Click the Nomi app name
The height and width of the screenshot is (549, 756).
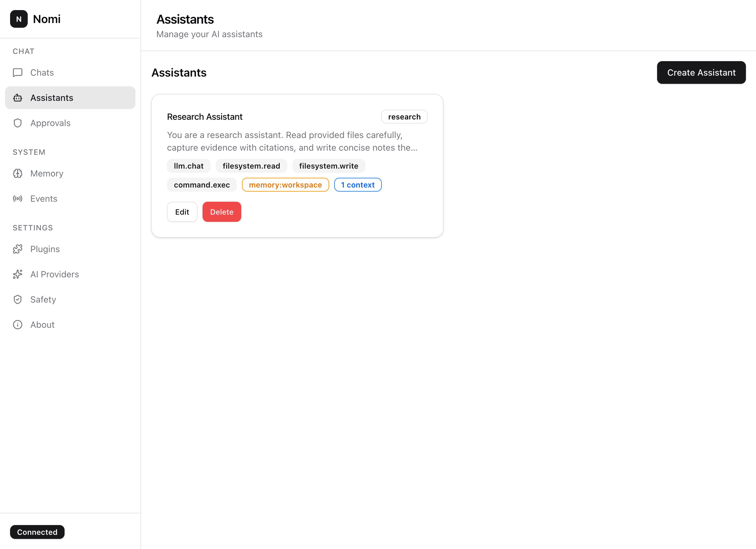47,19
